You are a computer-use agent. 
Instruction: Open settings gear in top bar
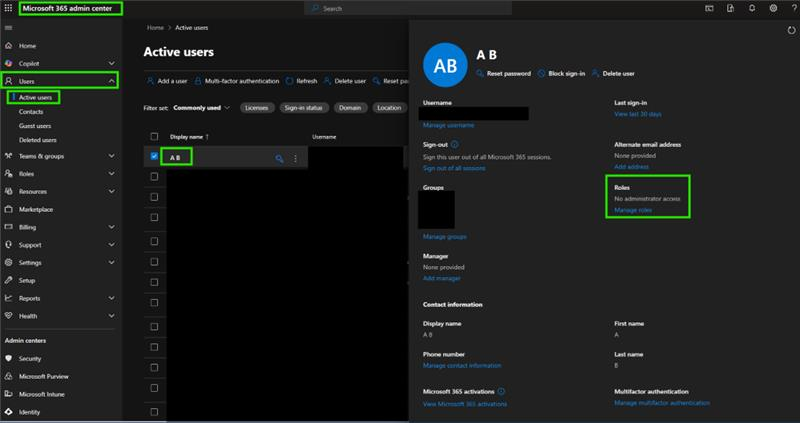[773, 8]
